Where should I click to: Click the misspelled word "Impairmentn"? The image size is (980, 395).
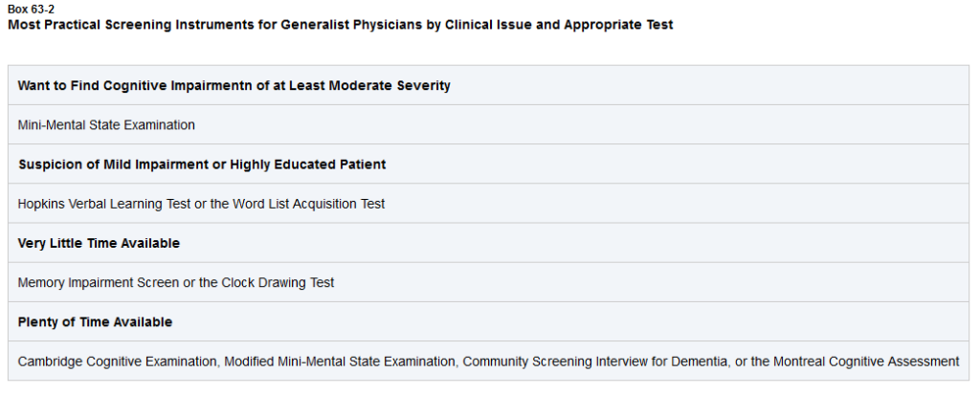[x=203, y=85]
